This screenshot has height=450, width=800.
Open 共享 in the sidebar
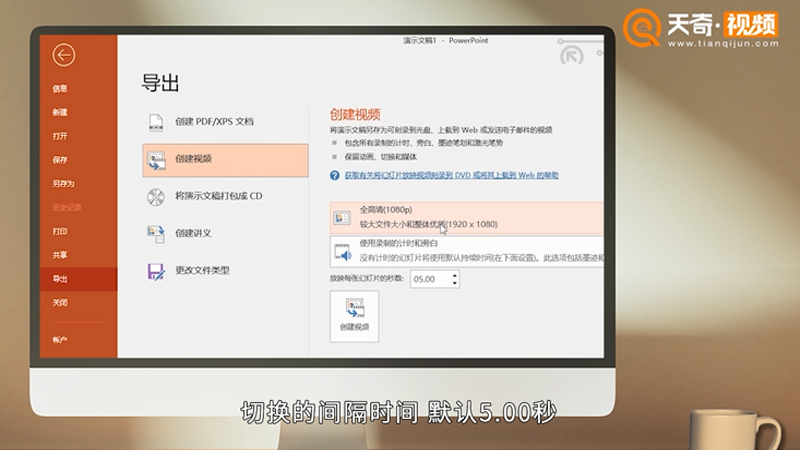click(x=60, y=255)
